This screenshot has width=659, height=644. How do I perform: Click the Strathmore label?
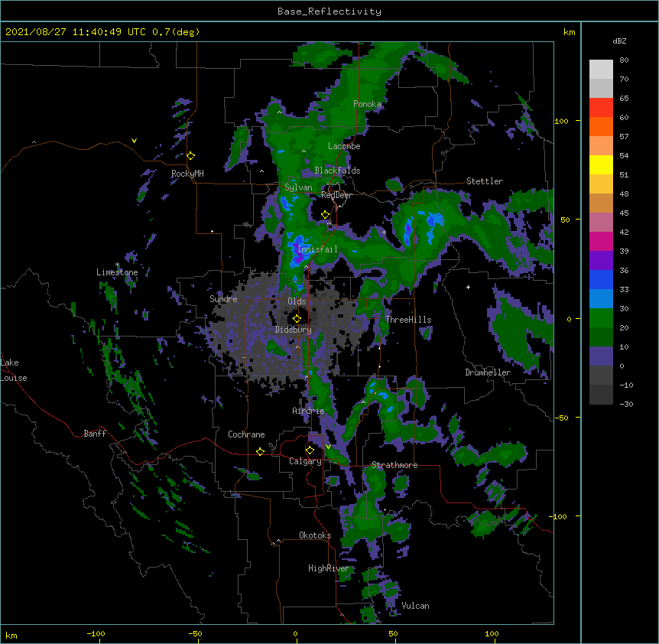pyautogui.click(x=394, y=465)
